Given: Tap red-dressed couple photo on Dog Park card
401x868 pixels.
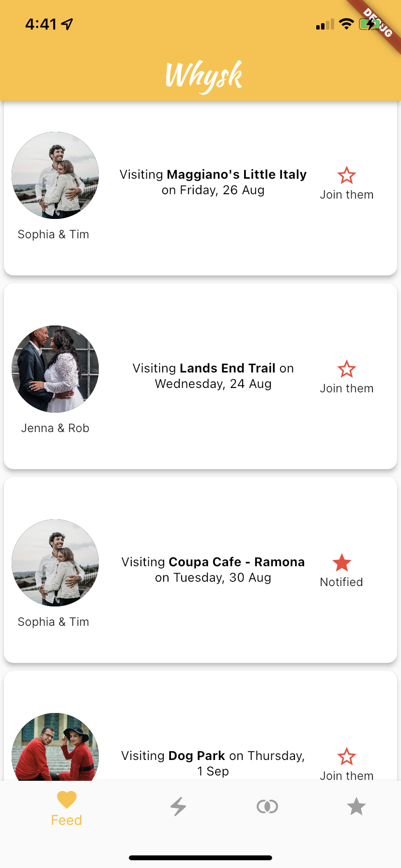Looking at the screenshot, I should tap(55, 746).
